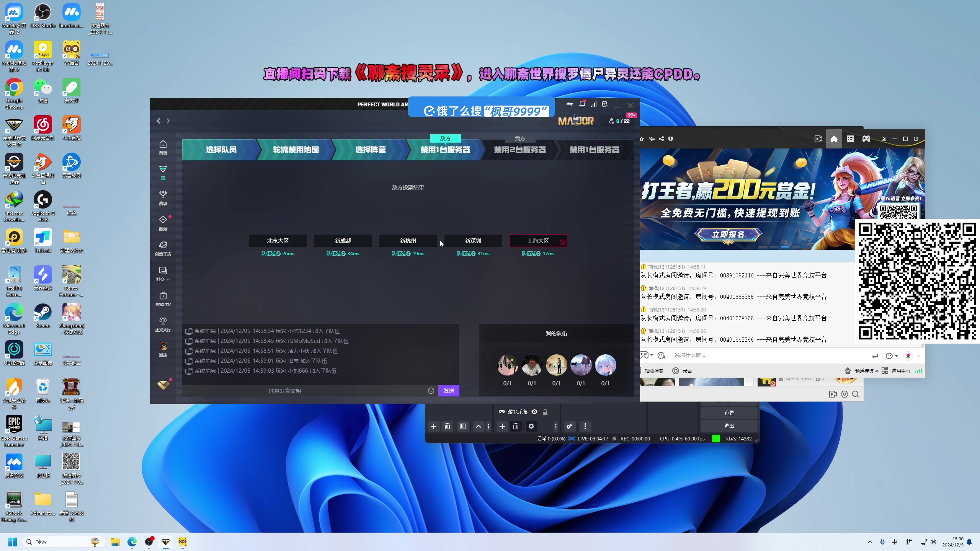The height and width of the screenshot is (551, 980).
Task: Open 创意工坊 workshop in sidebar
Action: tap(163, 248)
